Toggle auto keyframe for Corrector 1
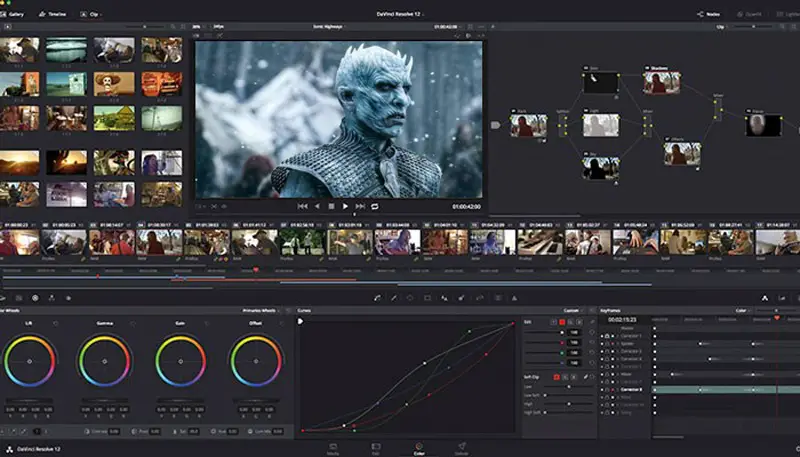 pyautogui.click(x=613, y=336)
